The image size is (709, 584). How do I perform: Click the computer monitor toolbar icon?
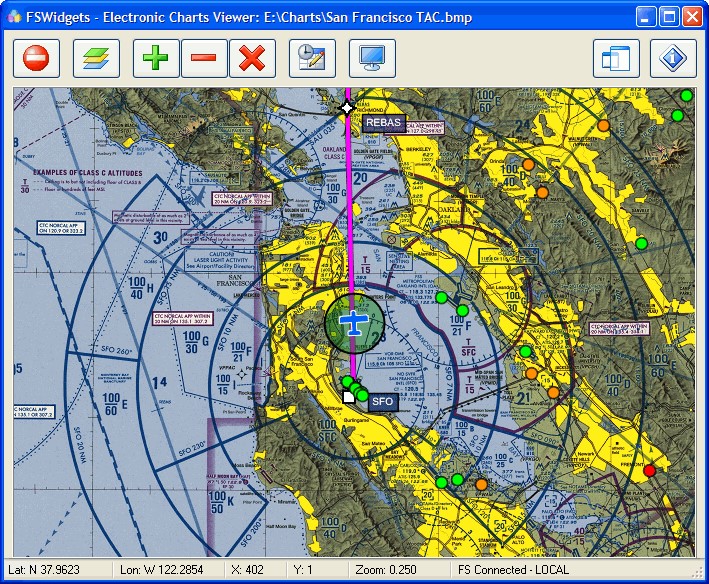click(372, 59)
